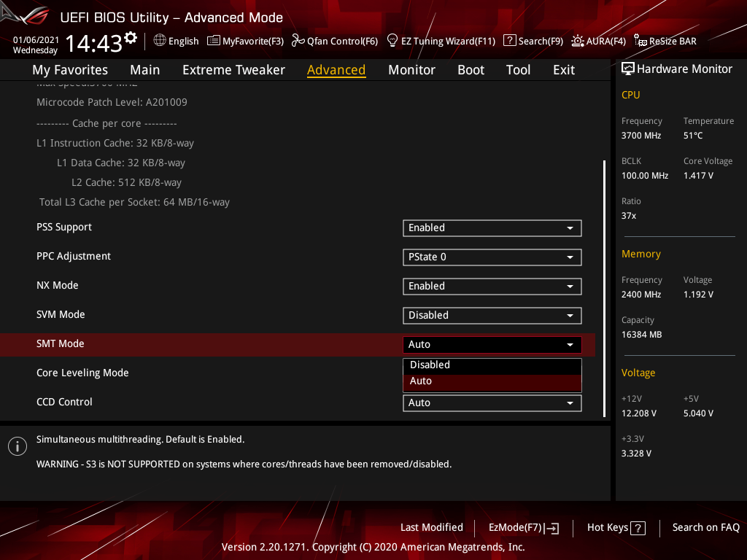Click L1 Data Cache: 32 KB/8-way text
Image resolution: width=747 pixels, height=560 pixels.
tap(121, 163)
